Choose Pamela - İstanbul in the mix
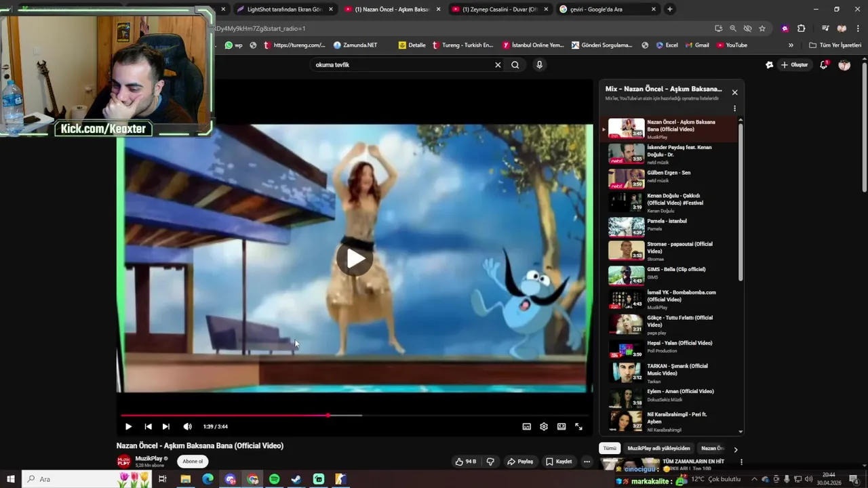 pyautogui.click(x=669, y=226)
